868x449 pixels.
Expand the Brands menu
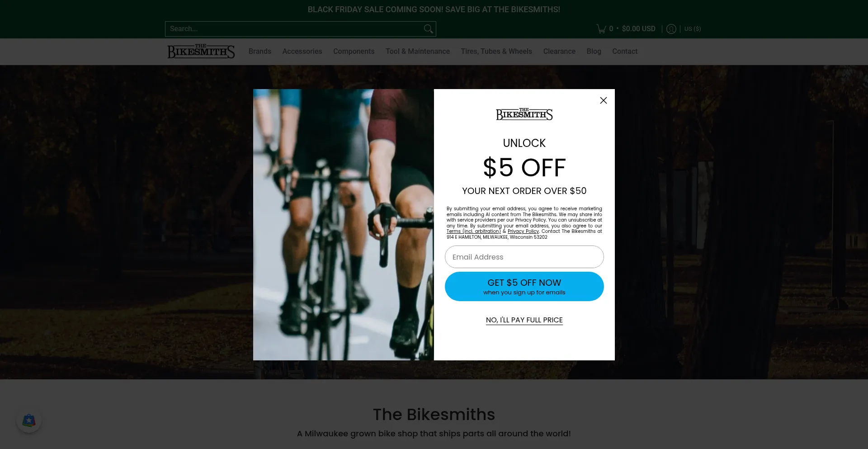tap(260, 52)
